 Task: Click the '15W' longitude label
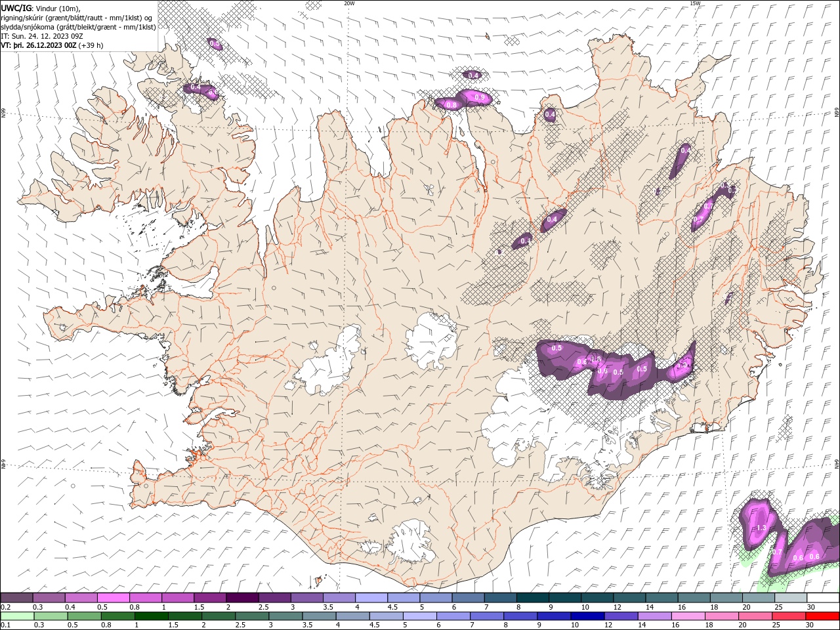click(x=695, y=3)
